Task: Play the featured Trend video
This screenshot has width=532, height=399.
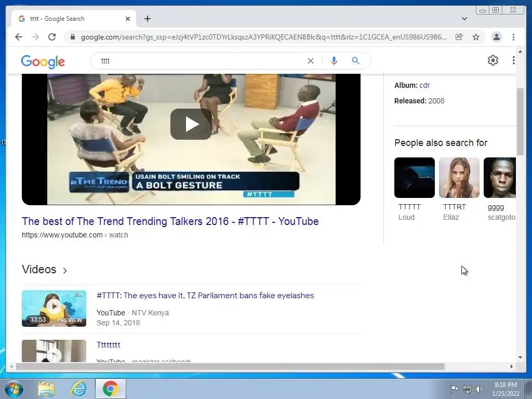Action: click(191, 124)
